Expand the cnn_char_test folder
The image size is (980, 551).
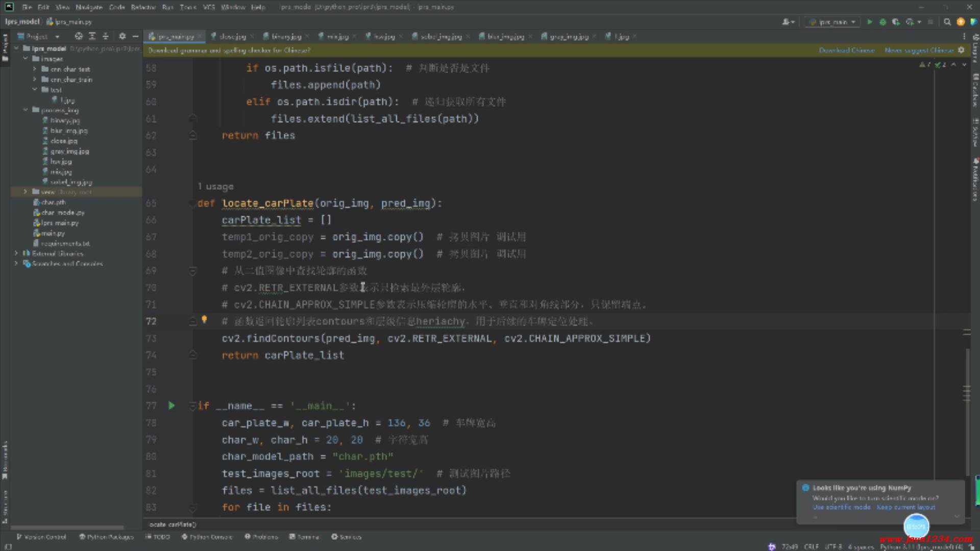click(x=35, y=69)
